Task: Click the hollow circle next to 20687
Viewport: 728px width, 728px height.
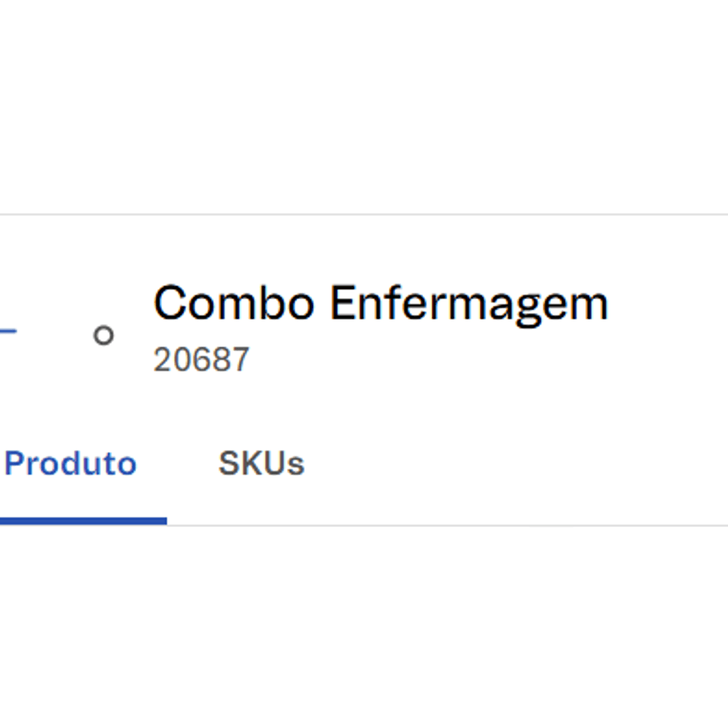Action: pyautogui.click(x=104, y=335)
